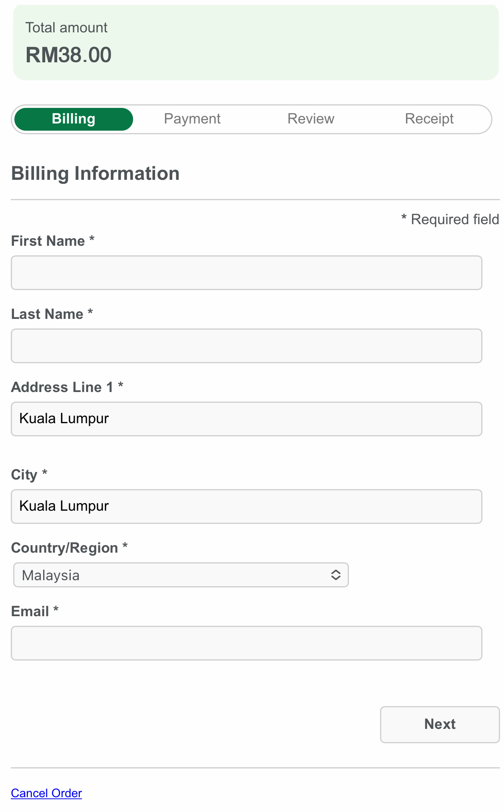The image size is (504, 812).
Task: Switch to the Payment step
Action: [192, 119]
